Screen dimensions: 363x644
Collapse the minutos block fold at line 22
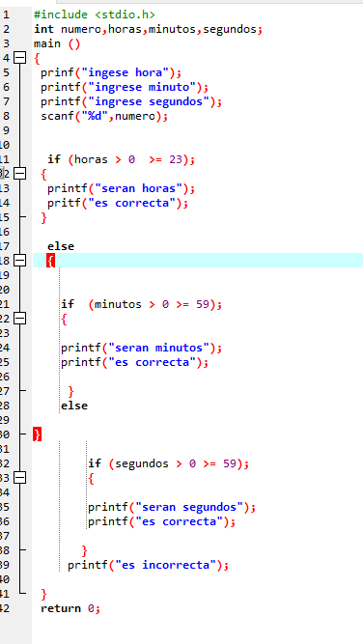click(19, 319)
